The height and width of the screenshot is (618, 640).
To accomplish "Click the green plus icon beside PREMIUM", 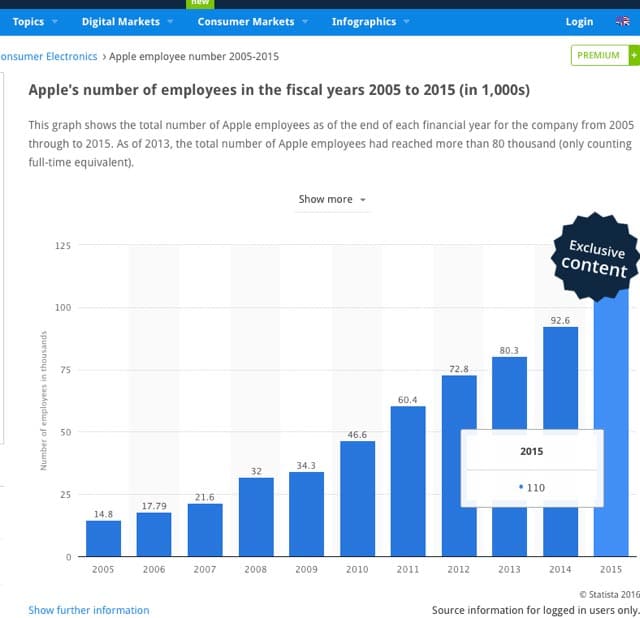I will [634, 55].
